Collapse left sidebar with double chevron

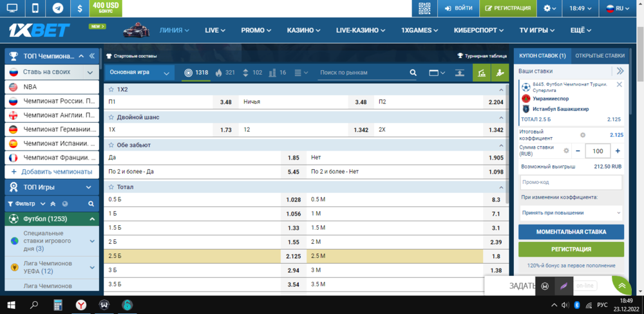(x=91, y=56)
